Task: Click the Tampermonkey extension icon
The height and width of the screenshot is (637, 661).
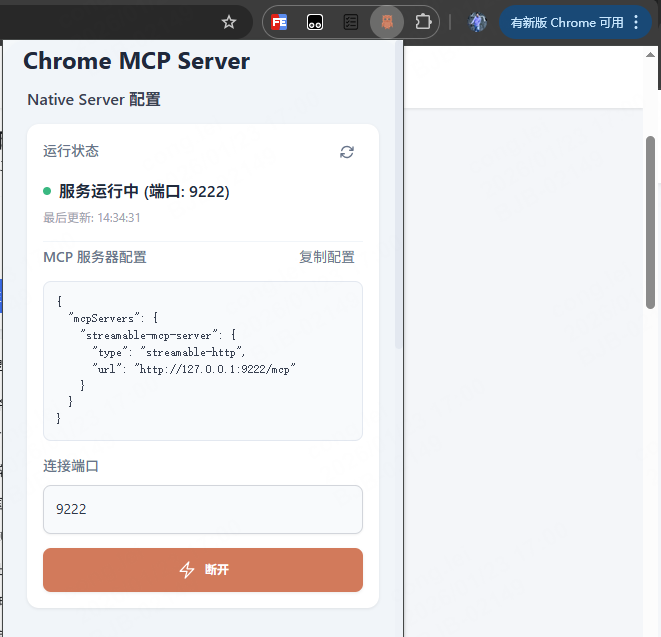Action: coord(315,22)
